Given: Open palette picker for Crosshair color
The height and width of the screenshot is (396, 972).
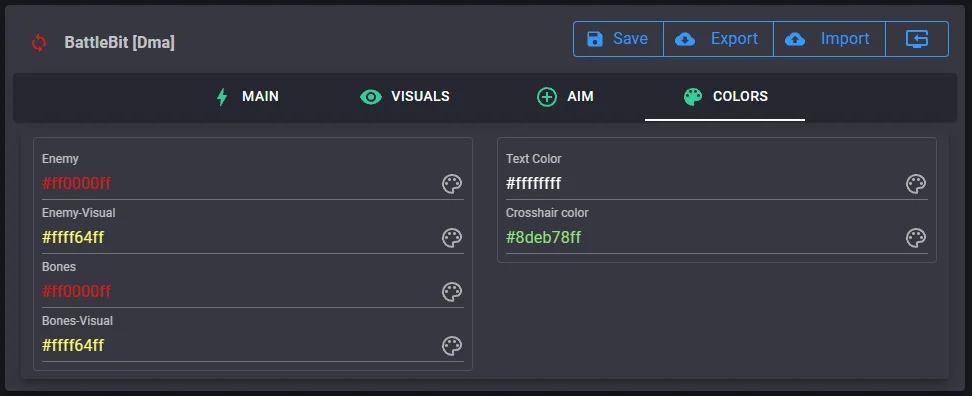Looking at the screenshot, I should [916, 238].
